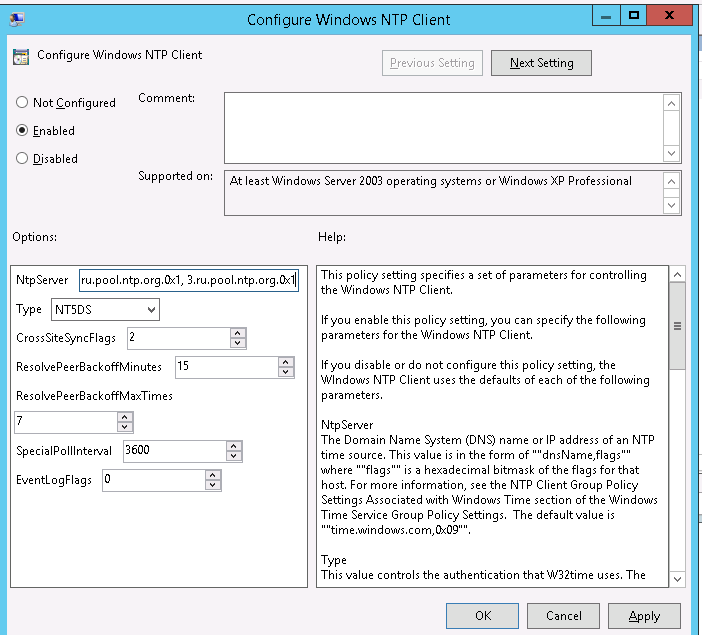Click the "Help:" section label
702x635 pixels.
(x=332, y=237)
